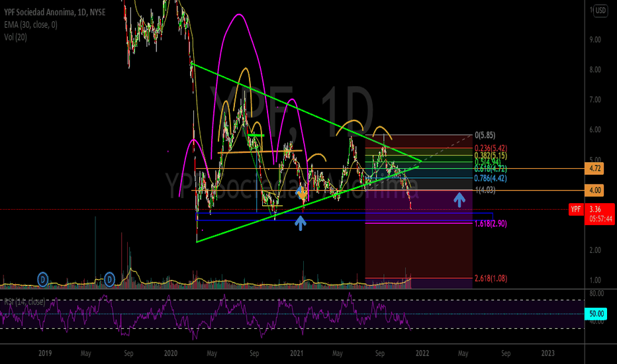Click the 9.00 price axis label
The image size is (617, 364).
point(595,40)
